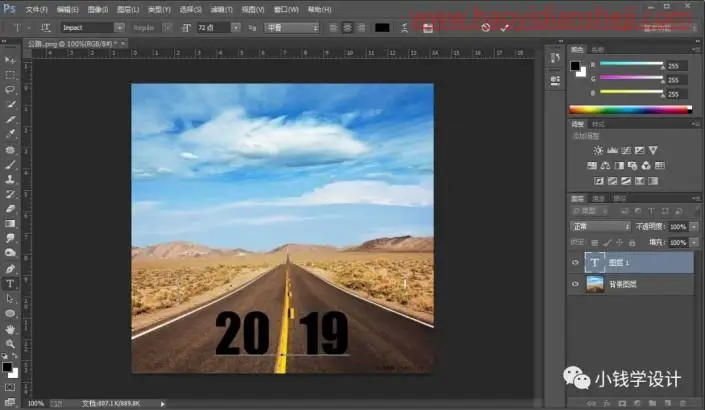Add an Exposure adjustment
This screenshot has height=410, width=705.
[639, 150]
